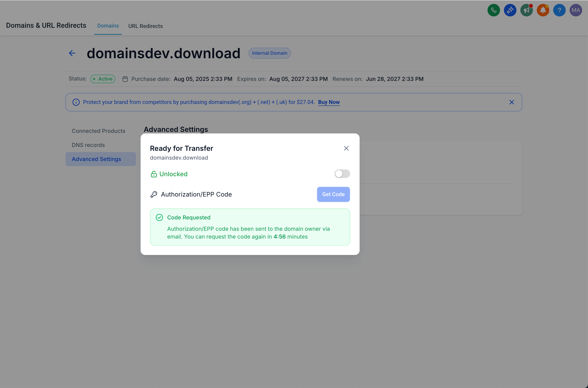Click the Code Requested checkmark icon
The image size is (588, 388).
tap(159, 217)
